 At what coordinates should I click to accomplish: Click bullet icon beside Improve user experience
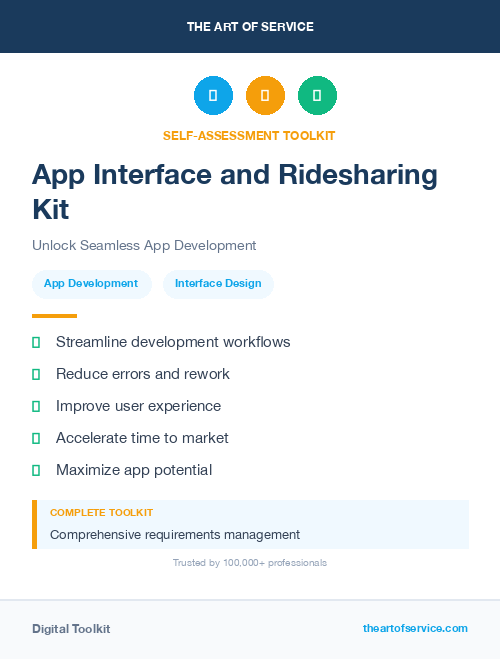pyautogui.click(x=36, y=406)
